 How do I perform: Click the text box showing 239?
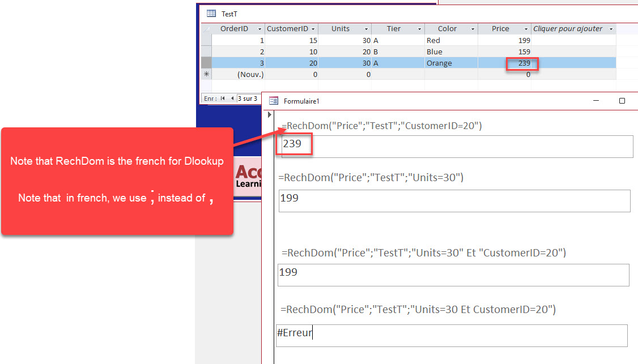(x=457, y=146)
